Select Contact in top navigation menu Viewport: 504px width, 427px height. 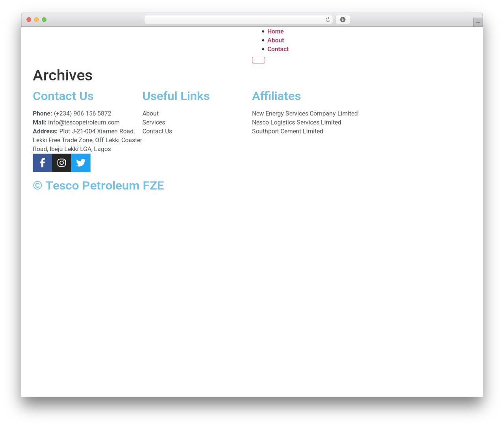coord(278,49)
